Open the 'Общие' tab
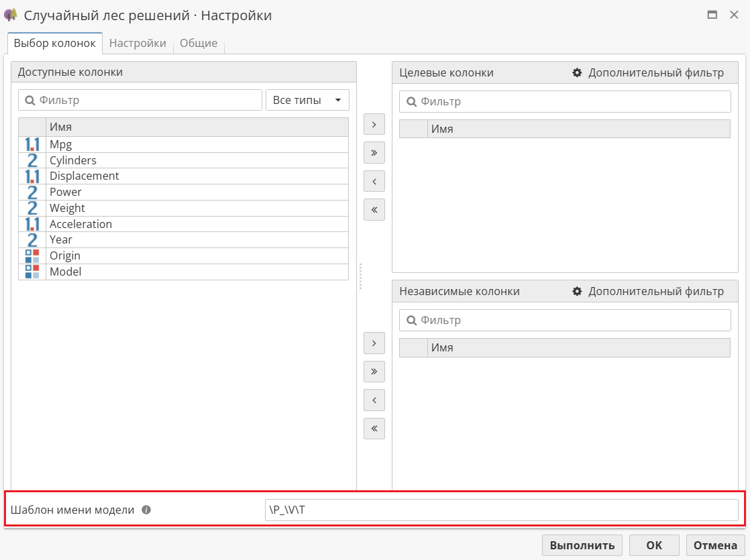This screenshot has height=560, width=750. click(x=199, y=43)
